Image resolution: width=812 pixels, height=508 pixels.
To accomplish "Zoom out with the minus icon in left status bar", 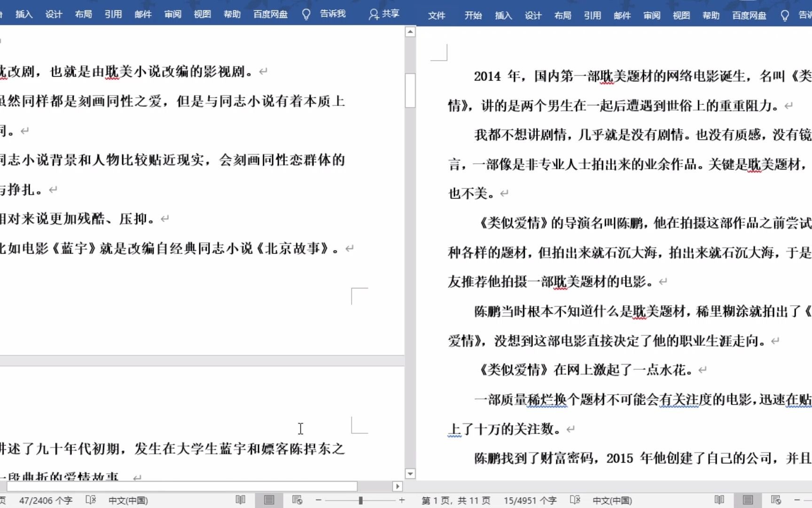I will click(x=318, y=500).
